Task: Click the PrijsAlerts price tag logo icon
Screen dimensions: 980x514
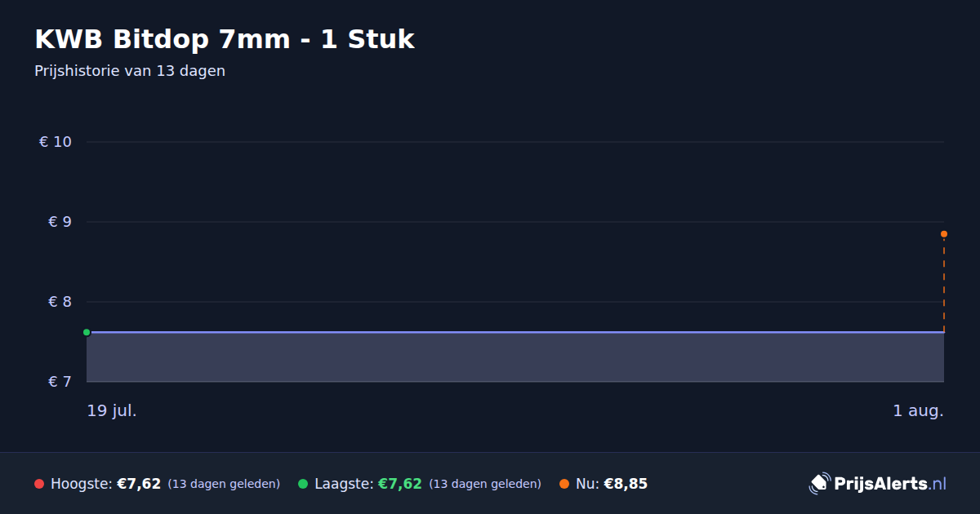Action: (x=819, y=484)
